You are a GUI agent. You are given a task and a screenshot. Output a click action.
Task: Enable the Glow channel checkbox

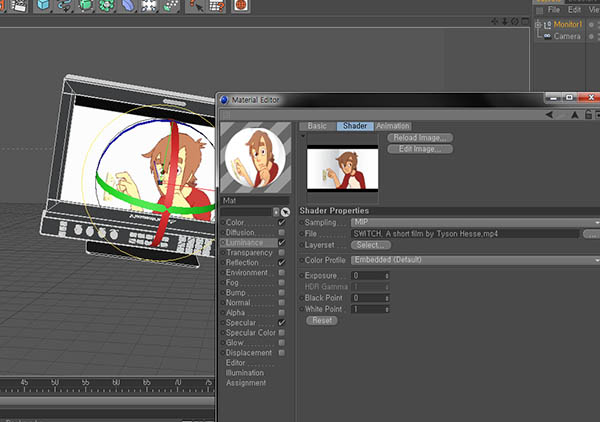coord(282,342)
